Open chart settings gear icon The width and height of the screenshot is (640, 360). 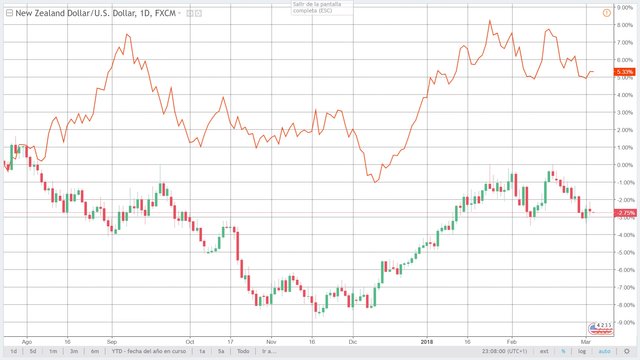(627, 351)
